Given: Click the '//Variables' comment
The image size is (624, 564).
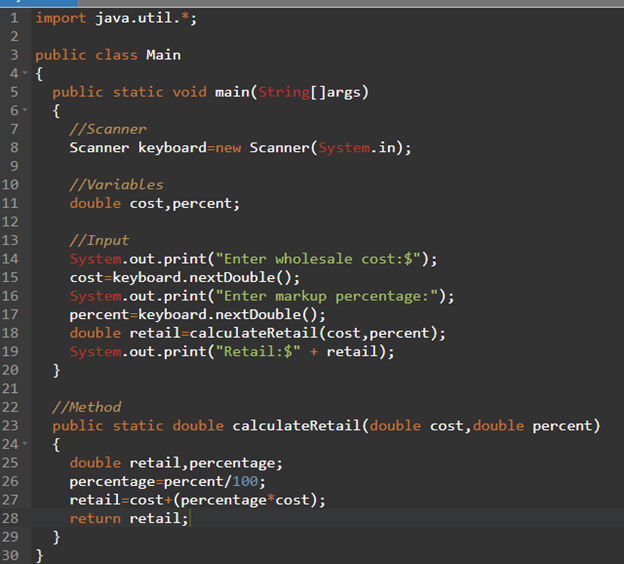Looking at the screenshot, I should [116, 185].
